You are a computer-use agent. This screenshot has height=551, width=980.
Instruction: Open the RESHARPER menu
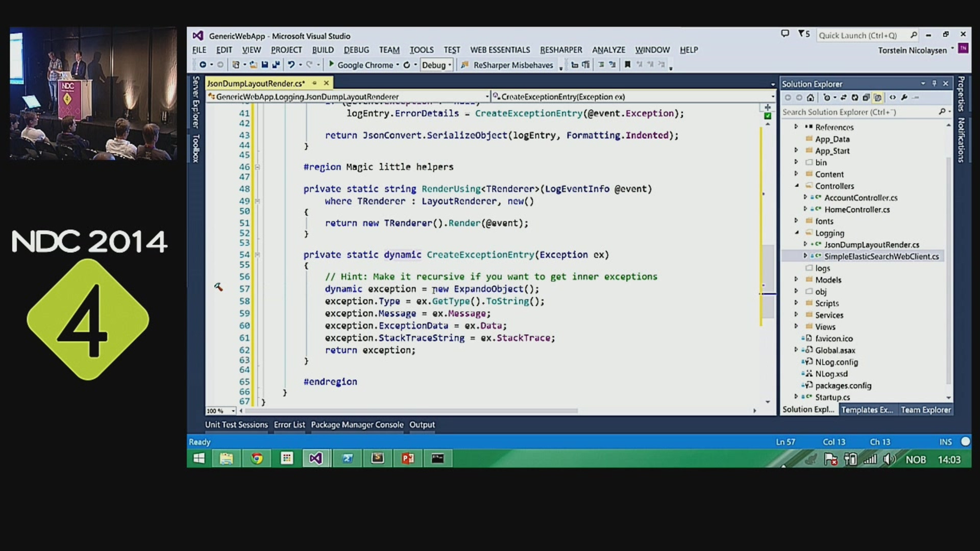(x=560, y=50)
